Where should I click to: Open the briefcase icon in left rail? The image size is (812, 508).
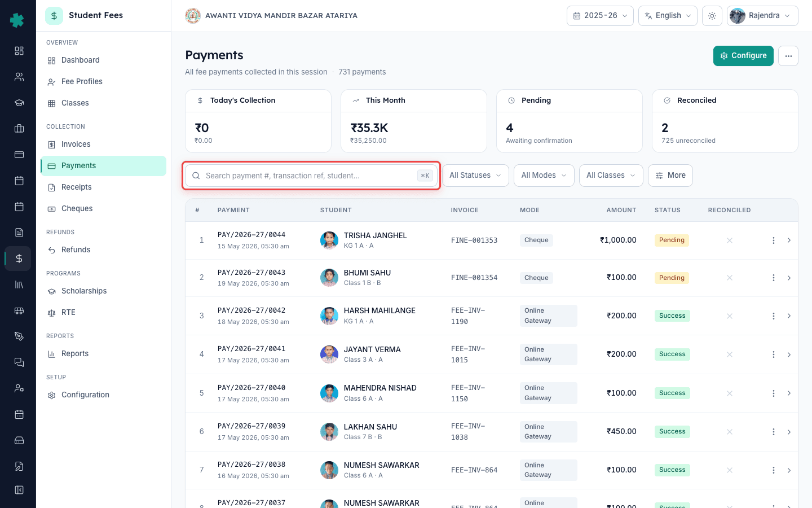pyautogui.click(x=19, y=129)
